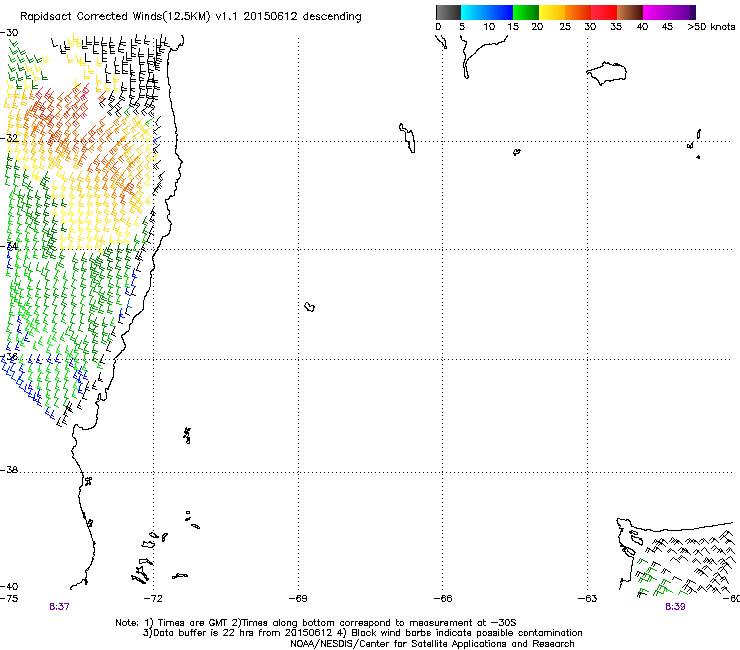Click the latitude label '-38'
The width and height of the screenshot is (740, 650).
coord(9,470)
